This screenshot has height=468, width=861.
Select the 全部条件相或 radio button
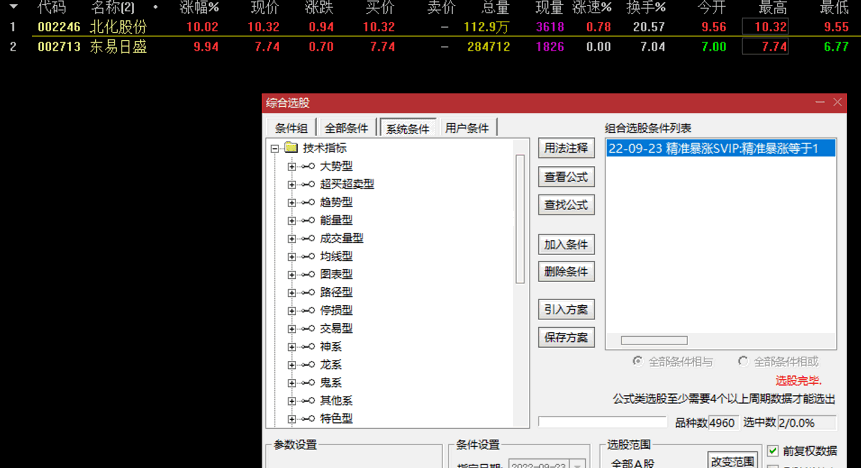[743, 361]
